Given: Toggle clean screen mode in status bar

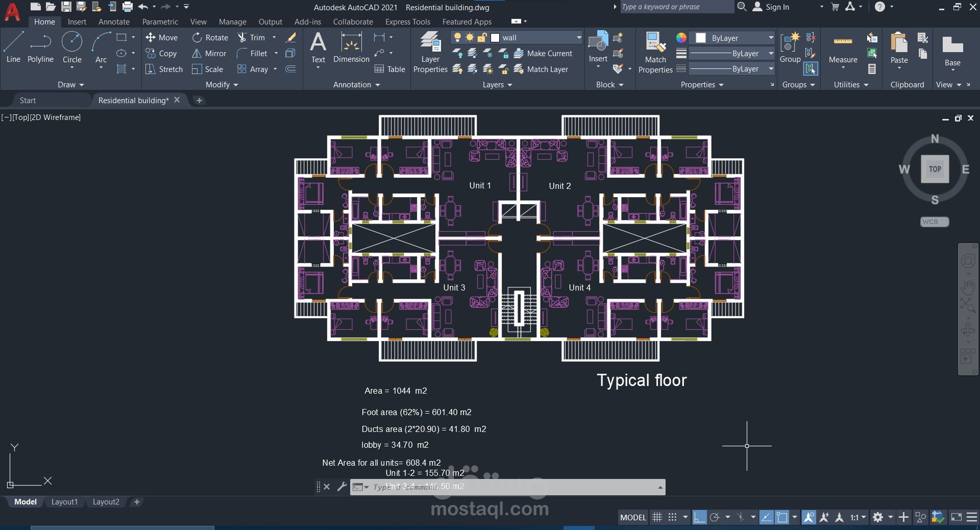Looking at the screenshot, I should (956, 517).
